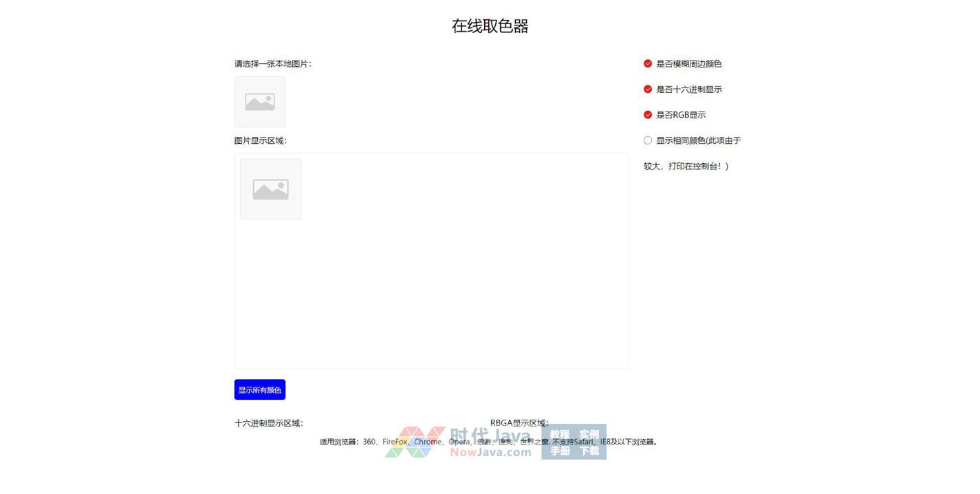Click 手册 in the watermark box
The image size is (980, 494).
coord(560,451)
